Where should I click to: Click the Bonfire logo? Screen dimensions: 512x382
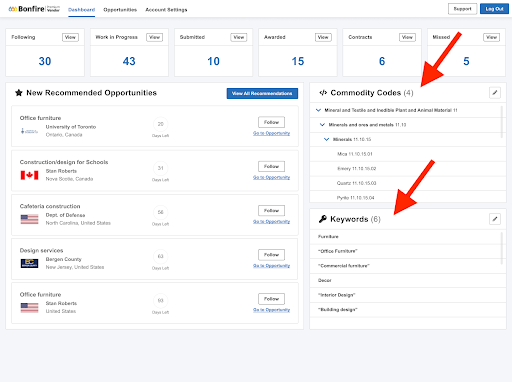[x=34, y=9]
